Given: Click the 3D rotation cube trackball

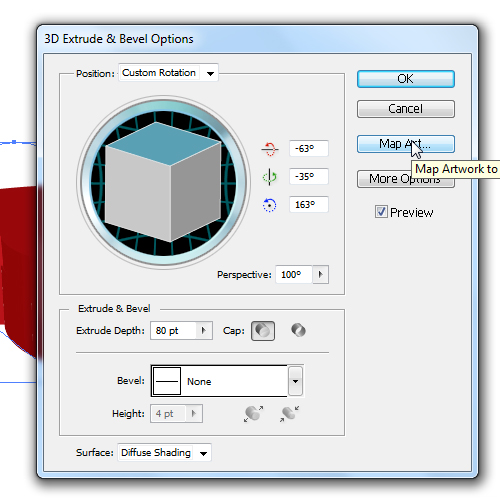Looking at the screenshot, I should click(163, 182).
